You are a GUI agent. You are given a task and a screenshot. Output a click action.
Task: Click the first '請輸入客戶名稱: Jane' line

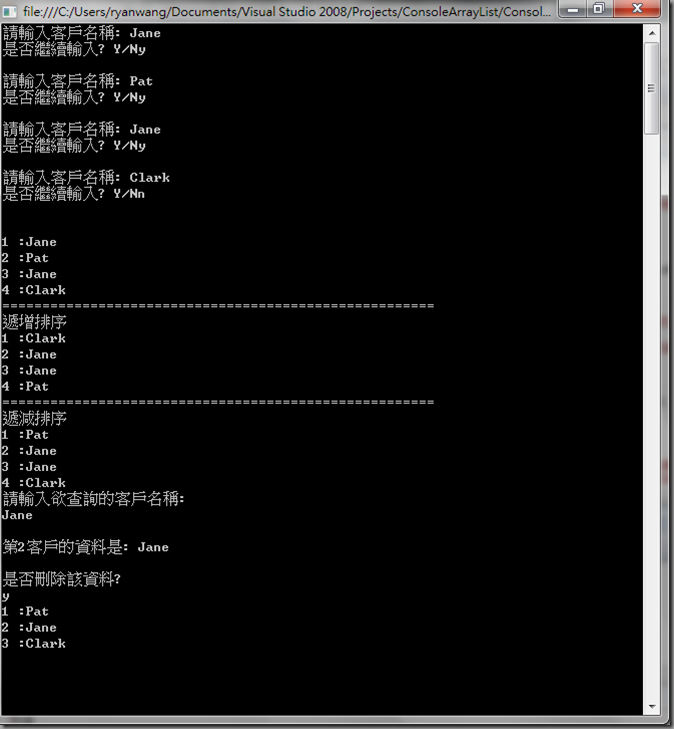tap(82, 33)
